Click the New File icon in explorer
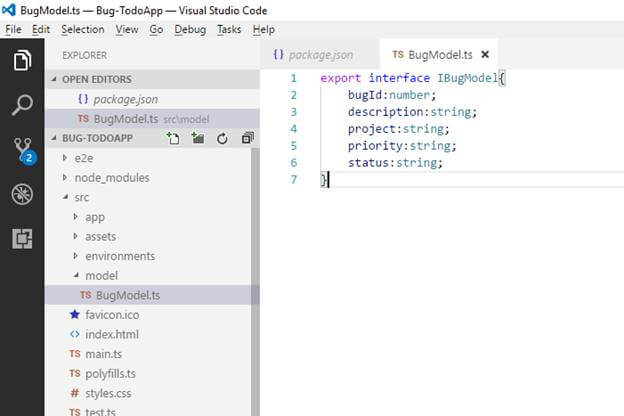624x416 pixels. click(173, 138)
